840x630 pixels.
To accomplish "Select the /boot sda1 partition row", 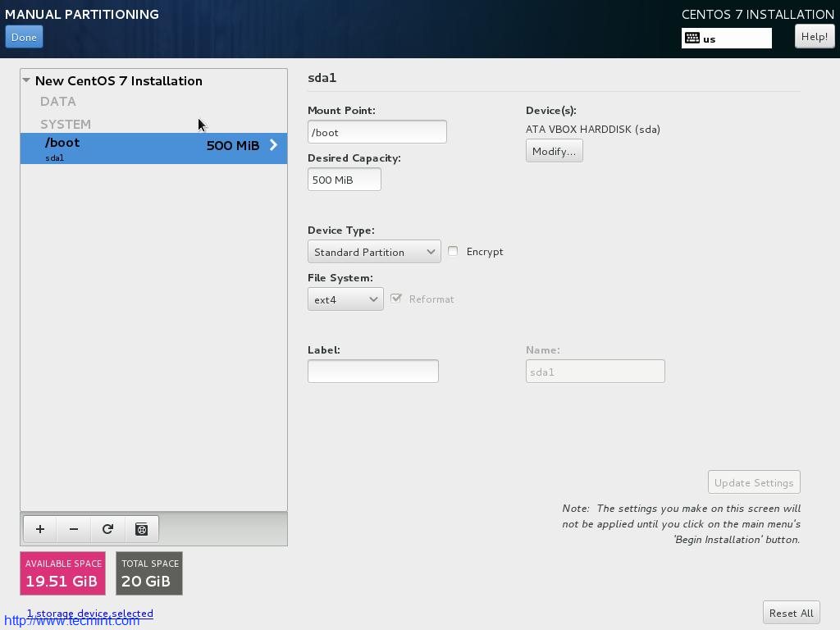I will tap(153, 148).
